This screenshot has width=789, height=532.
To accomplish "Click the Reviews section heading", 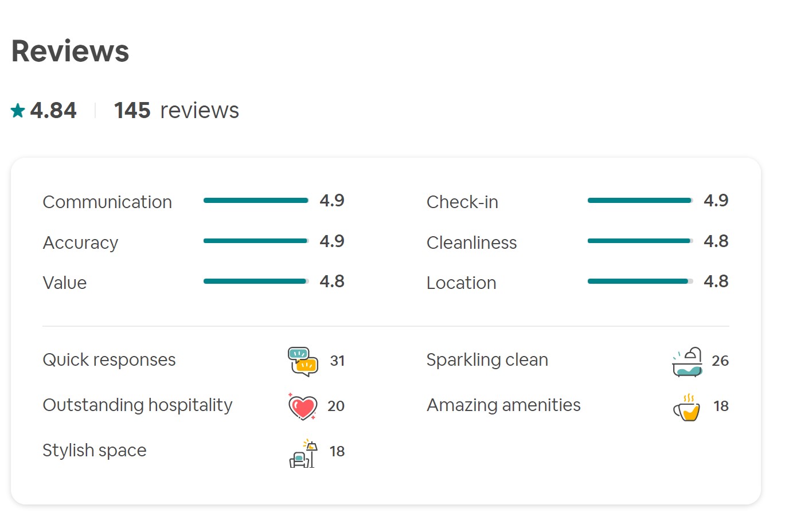I will pyautogui.click(x=70, y=50).
